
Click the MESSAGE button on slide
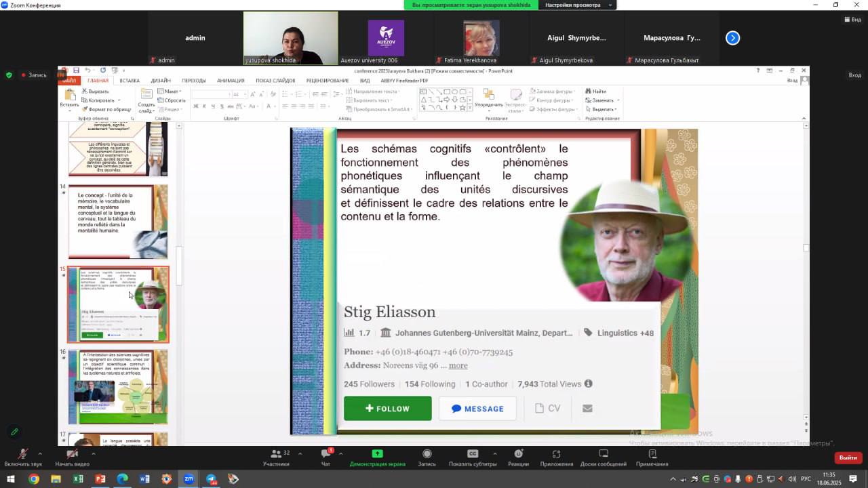(477, 409)
